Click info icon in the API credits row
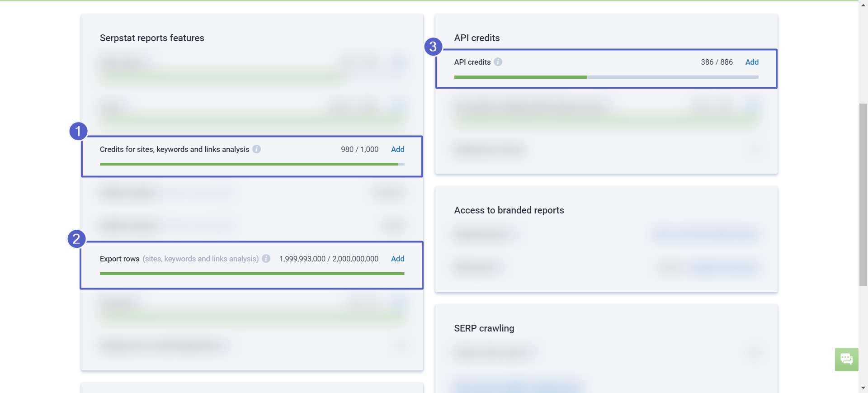The height and width of the screenshot is (393, 868). [498, 62]
